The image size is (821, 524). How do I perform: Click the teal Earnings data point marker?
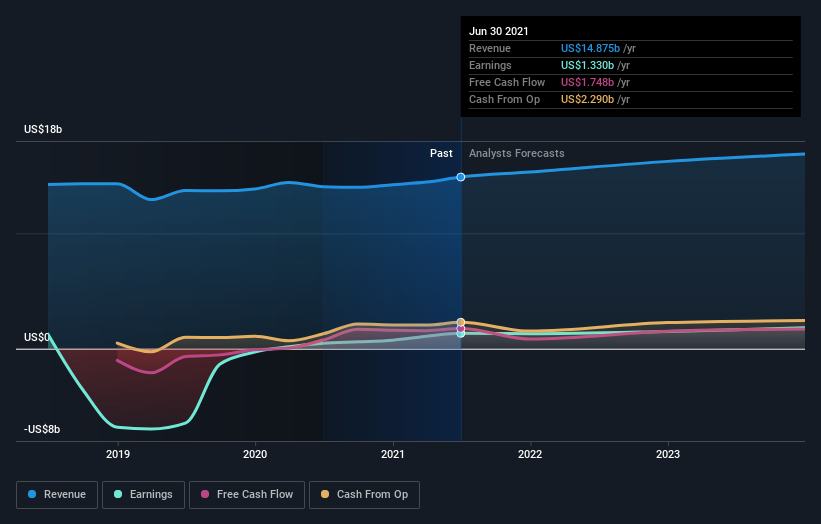pos(461,333)
